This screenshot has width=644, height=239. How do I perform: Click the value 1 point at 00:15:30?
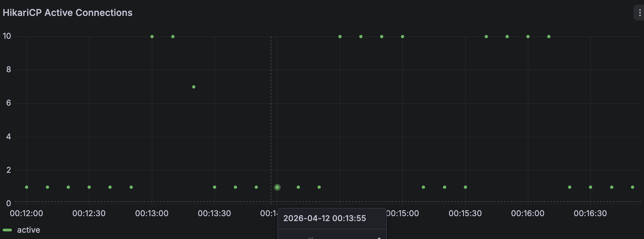point(465,187)
